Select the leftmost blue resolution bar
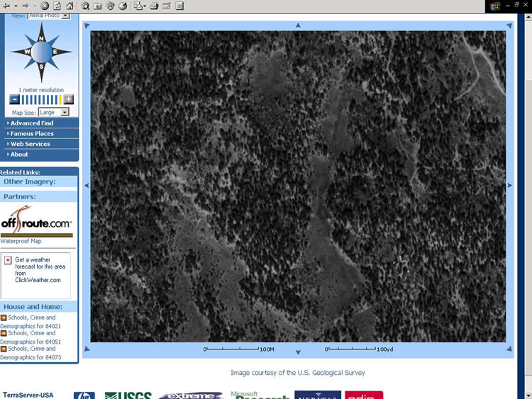 coord(23,100)
